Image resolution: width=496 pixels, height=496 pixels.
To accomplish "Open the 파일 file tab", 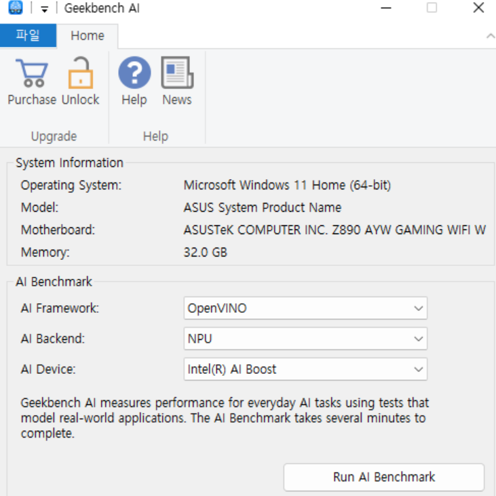I will 28,35.
